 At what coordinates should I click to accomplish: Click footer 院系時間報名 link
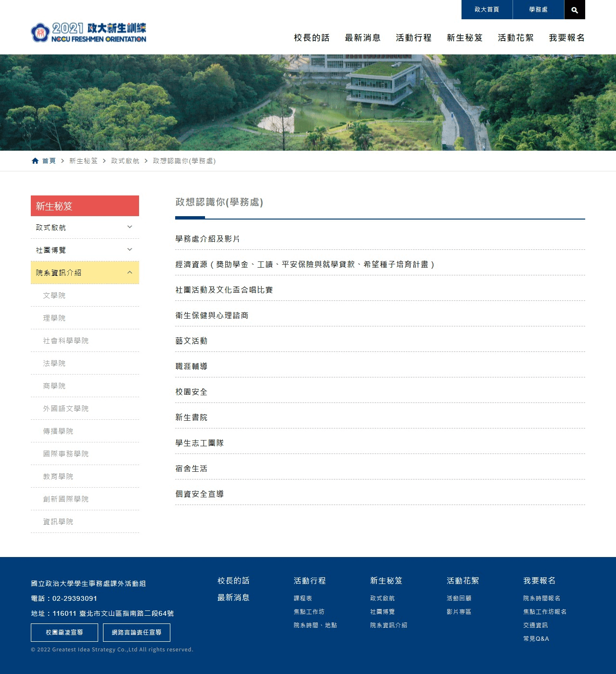542,598
